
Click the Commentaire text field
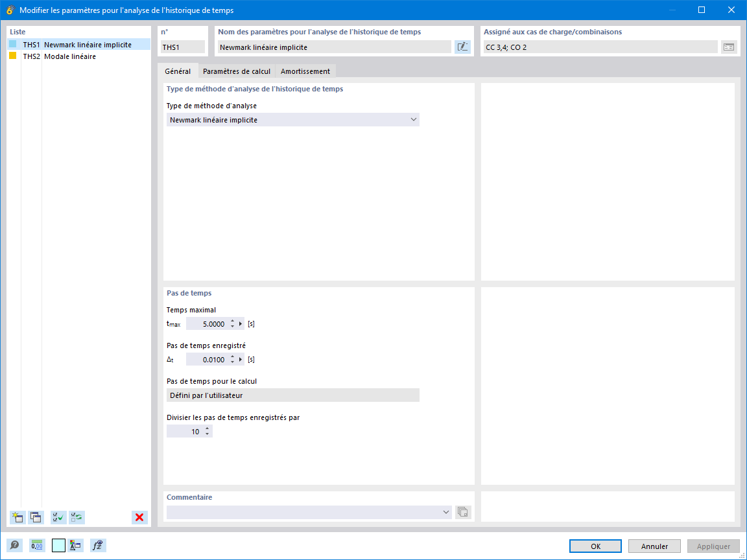click(303, 512)
